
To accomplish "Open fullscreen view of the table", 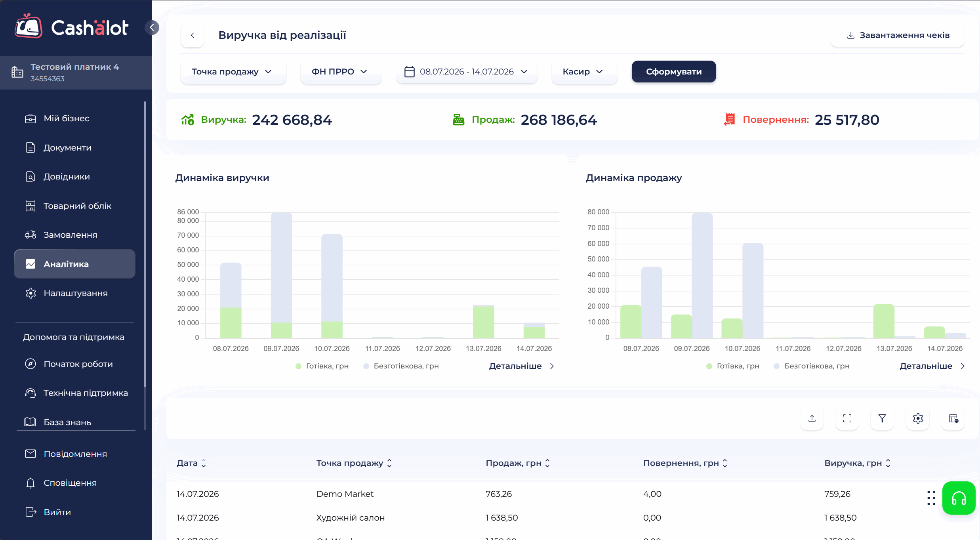I will pos(847,418).
